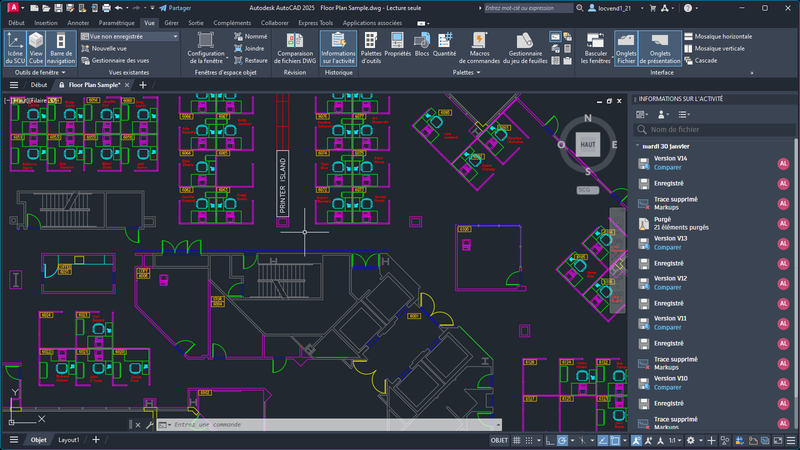Open the Configuration de la fenêtre tool
The height and width of the screenshot is (450, 800).
(206, 48)
